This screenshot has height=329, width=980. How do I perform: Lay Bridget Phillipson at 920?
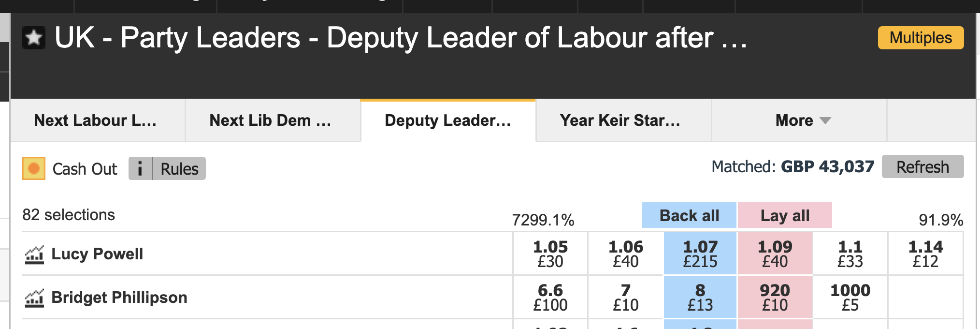pyautogui.click(x=775, y=297)
